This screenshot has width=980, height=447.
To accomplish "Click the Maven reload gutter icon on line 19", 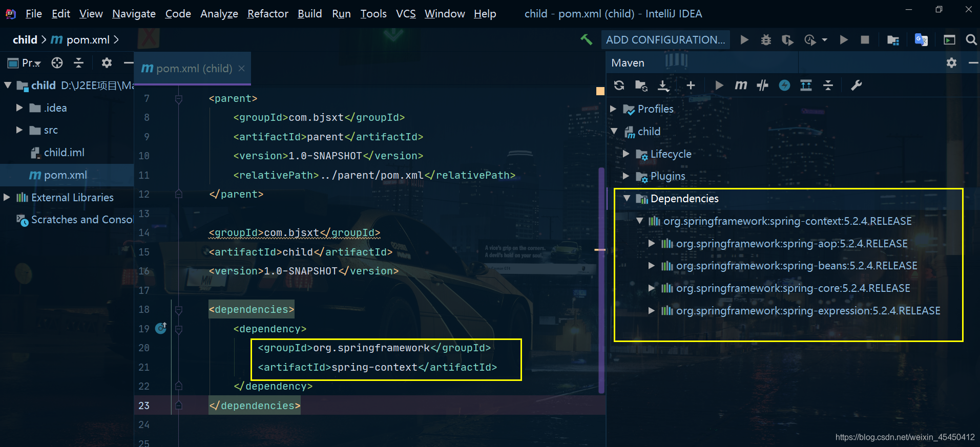I will [161, 328].
